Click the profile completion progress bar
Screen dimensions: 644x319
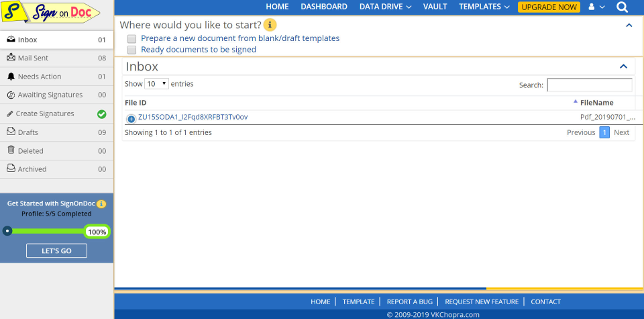[56, 232]
